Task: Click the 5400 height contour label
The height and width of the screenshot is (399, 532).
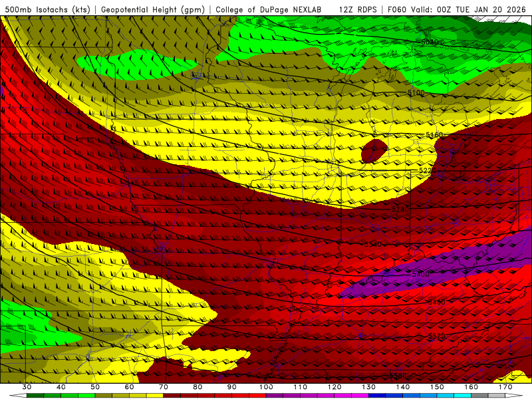Action: [421, 274]
